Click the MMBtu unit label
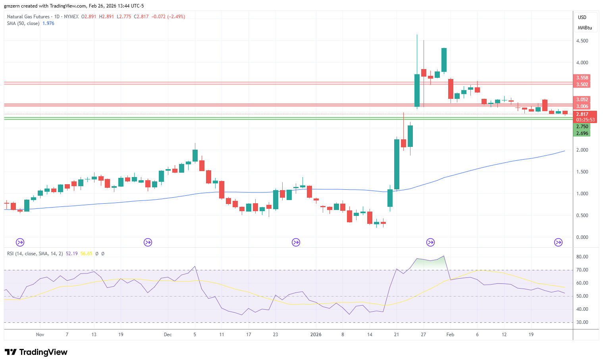The image size is (603, 364). [x=585, y=28]
